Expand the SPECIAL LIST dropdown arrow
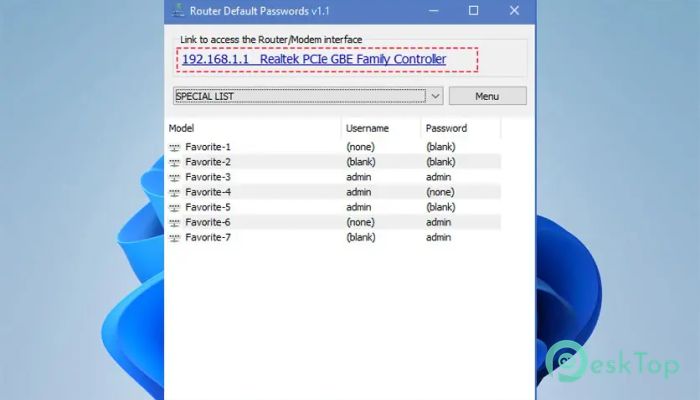This screenshot has height=400, width=700. click(x=435, y=96)
